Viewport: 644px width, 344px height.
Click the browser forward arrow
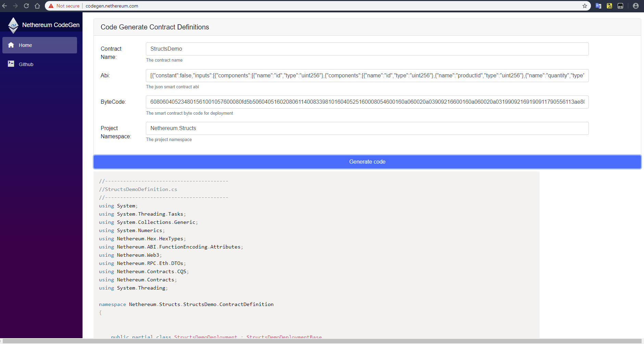pyautogui.click(x=15, y=6)
